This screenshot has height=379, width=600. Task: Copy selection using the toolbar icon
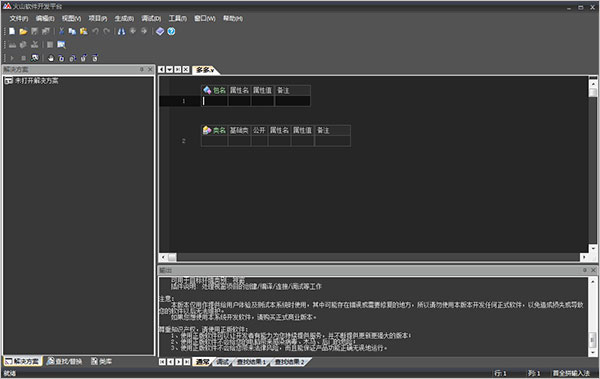click(x=72, y=31)
